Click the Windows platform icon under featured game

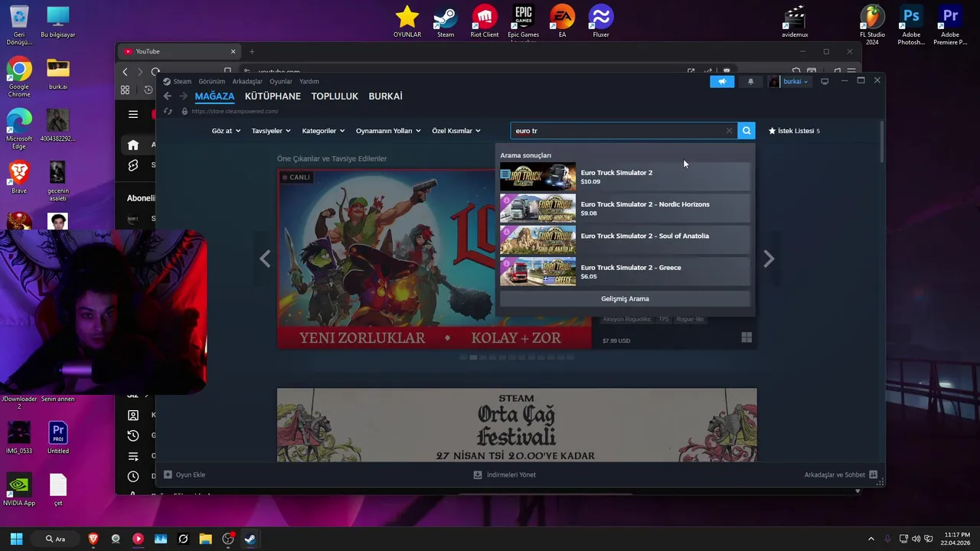click(x=746, y=337)
